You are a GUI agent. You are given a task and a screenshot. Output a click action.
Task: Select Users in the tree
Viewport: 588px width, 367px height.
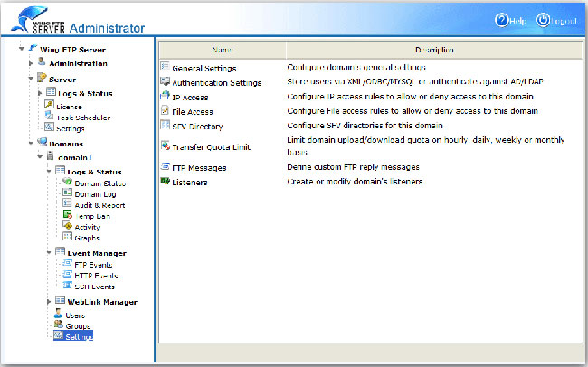coord(75,315)
